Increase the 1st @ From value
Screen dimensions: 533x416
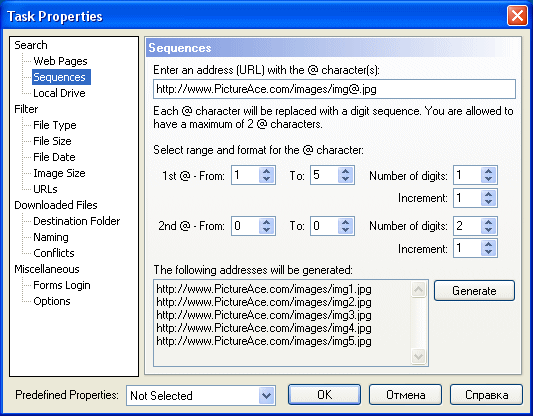(266, 171)
